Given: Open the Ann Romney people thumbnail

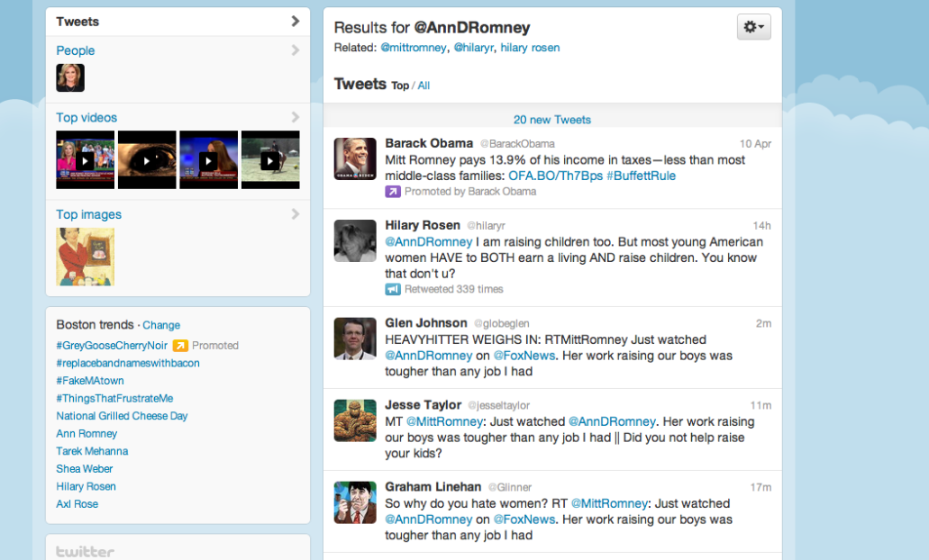Looking at the screenshot, I should point(70,78).
